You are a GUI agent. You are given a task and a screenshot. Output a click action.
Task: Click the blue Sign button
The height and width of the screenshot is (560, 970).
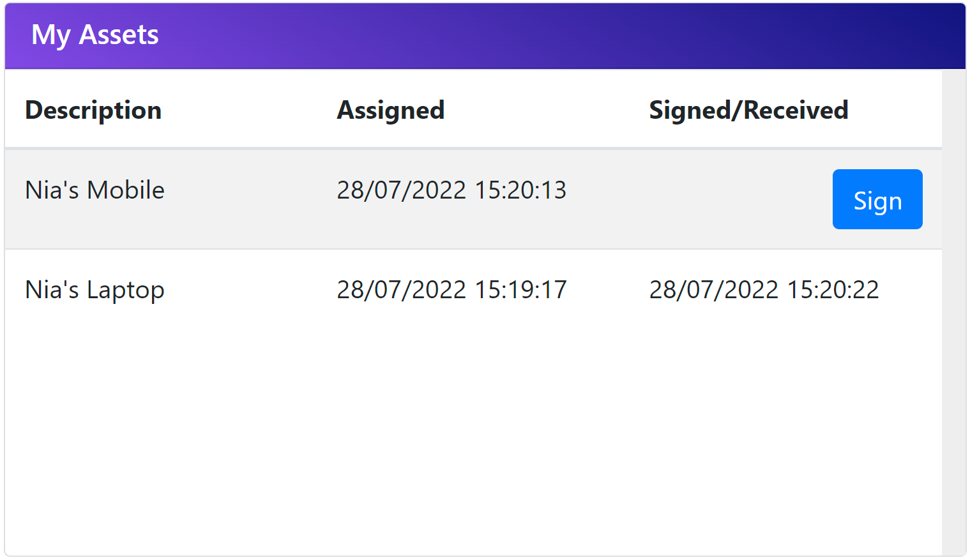[877, 199]
